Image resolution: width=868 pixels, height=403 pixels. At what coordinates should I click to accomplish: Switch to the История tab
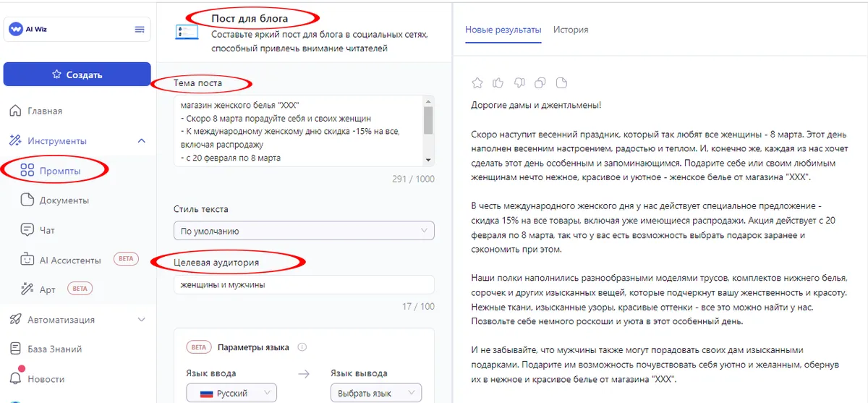(x=571, y=30)
